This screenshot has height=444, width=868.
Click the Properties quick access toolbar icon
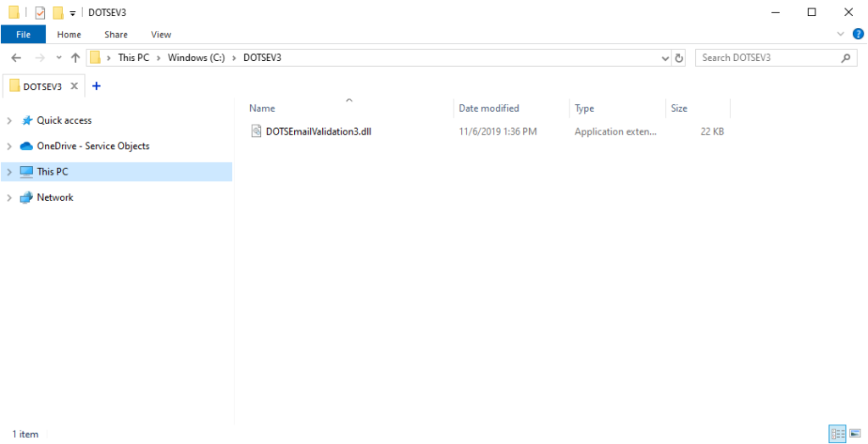(40, 12)
